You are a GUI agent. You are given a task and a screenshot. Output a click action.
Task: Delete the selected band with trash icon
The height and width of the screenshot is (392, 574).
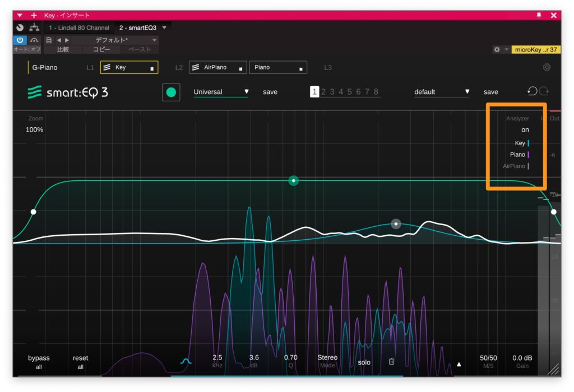pyautogui.click(x=391, y=362)
